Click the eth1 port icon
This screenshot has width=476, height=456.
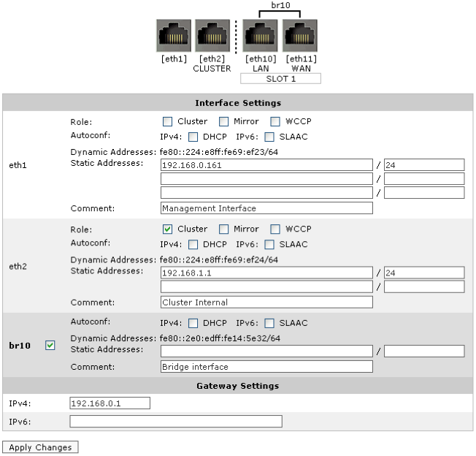click(x=174, y=36)
